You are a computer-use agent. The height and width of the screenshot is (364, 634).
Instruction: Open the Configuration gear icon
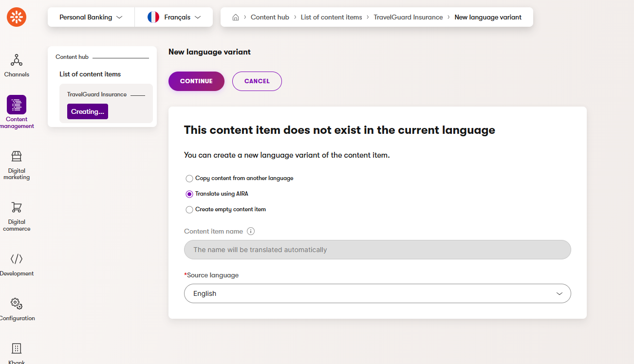click(17, 304)
